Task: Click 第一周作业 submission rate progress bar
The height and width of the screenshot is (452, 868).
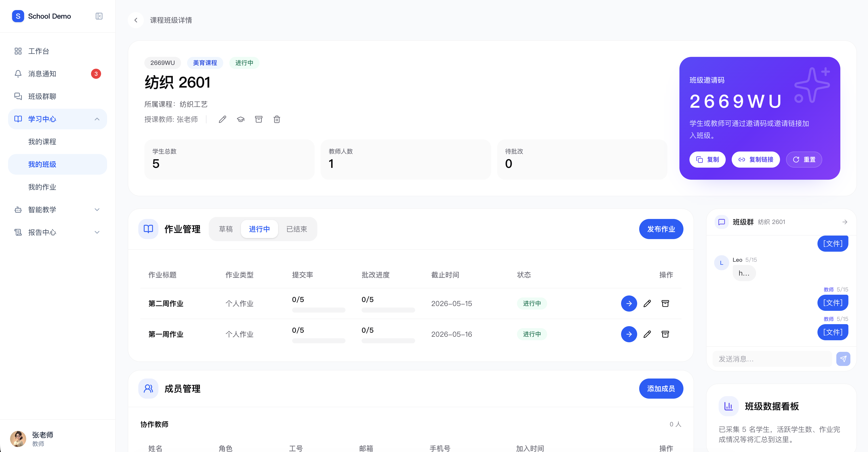Action: 319,341
